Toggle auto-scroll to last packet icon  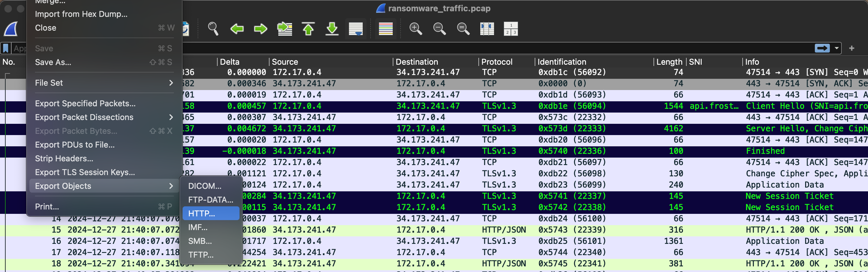pyautogui.click(x=356, y=29)
